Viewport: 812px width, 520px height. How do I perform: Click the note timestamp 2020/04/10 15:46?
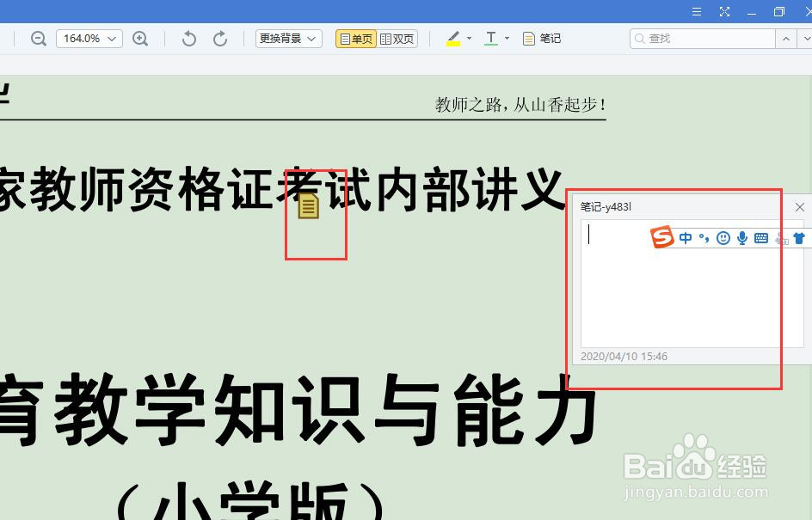pyautogui.click(x=624, y=357)
